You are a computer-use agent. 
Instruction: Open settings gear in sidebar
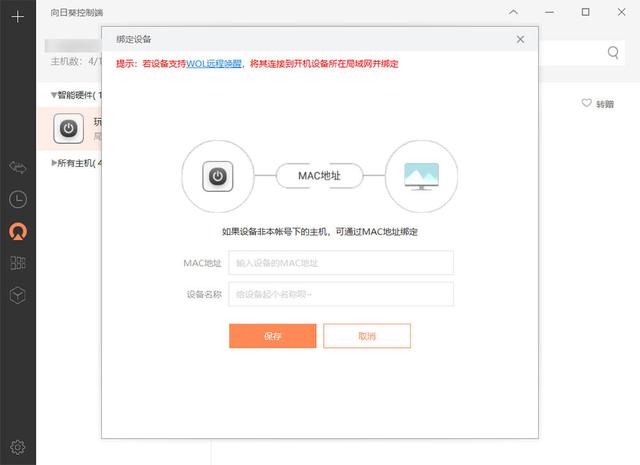[x=18, y=447]
